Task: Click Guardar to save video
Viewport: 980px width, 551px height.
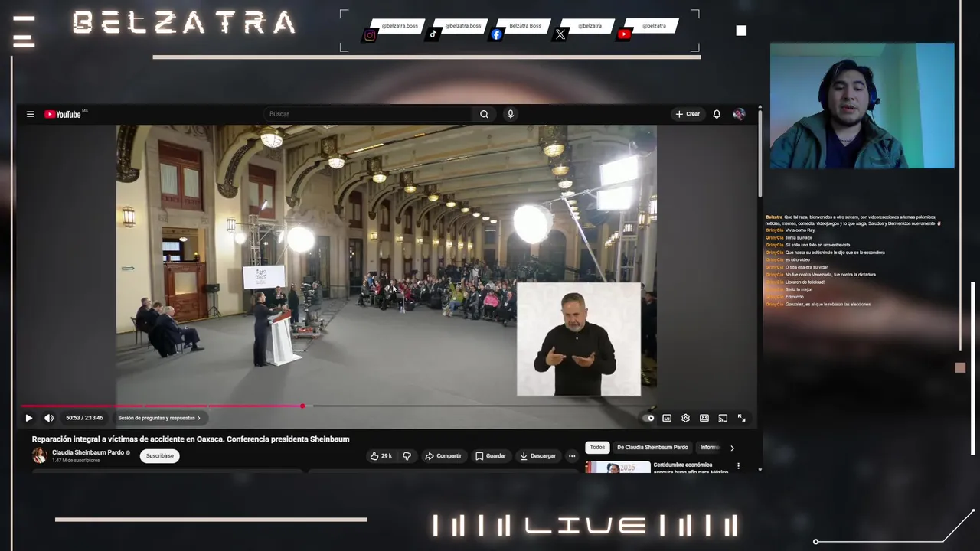Action: click(x=490, y=456)
